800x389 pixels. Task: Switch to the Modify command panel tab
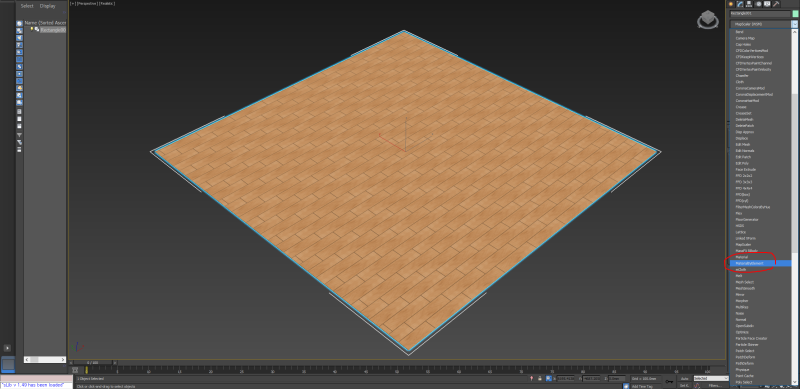(739, 4)
